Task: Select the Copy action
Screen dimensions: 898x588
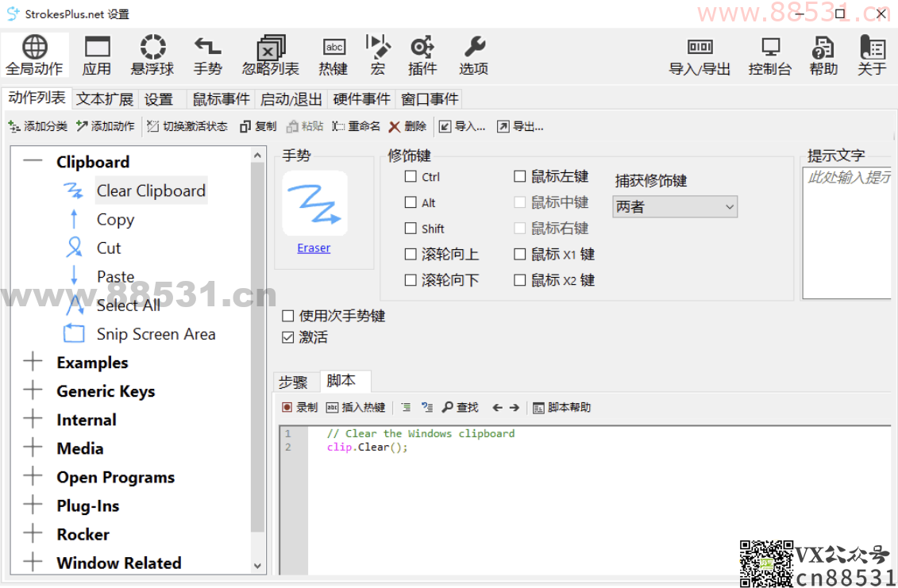Action: 116,219
